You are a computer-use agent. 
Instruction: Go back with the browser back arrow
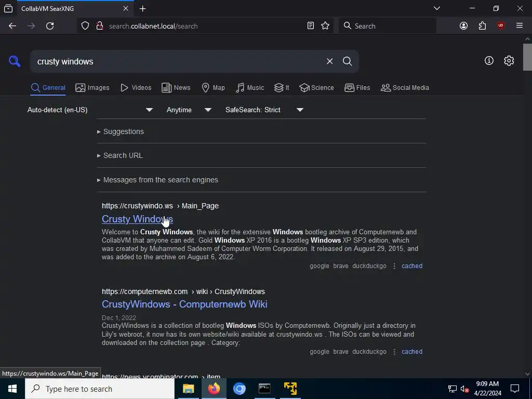[x=12, y=26]
